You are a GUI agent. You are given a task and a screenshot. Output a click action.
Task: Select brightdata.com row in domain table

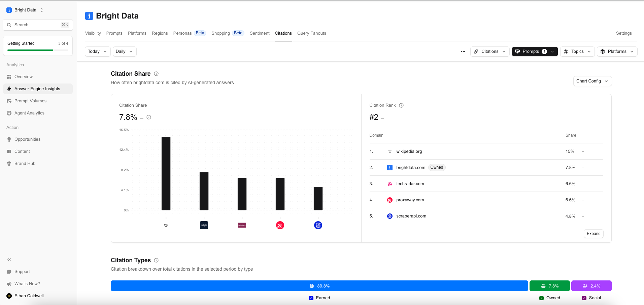click(x=486, y=168)
